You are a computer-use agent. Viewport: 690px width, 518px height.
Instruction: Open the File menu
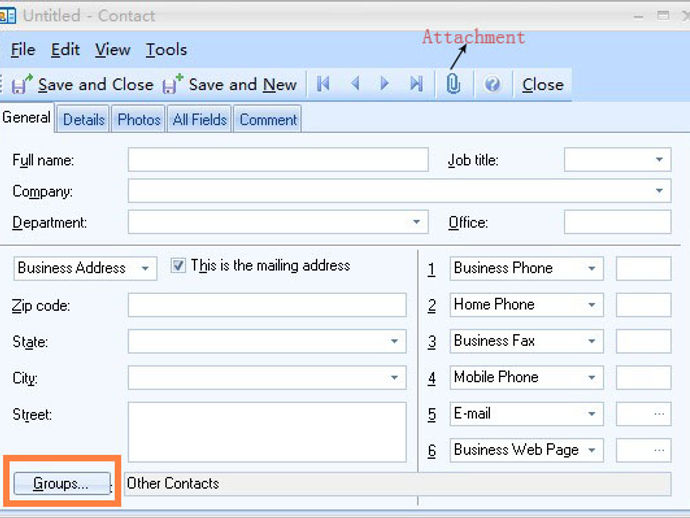point(23,49)
